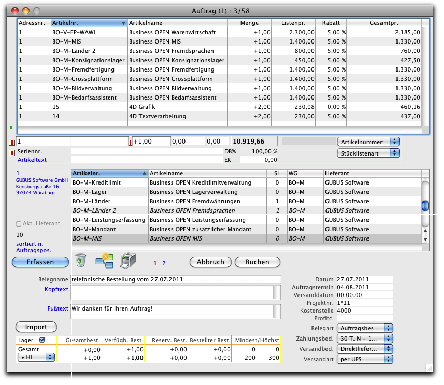Select article BO-M-Länder 2 in the lower list
Screen dimensions: 444x385
246,211
